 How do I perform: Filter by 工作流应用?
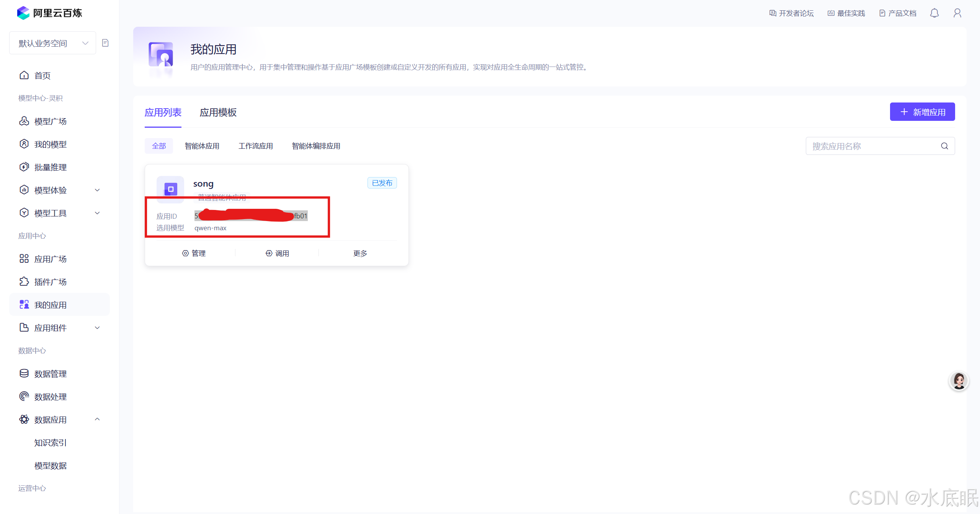tap(255, 146)
